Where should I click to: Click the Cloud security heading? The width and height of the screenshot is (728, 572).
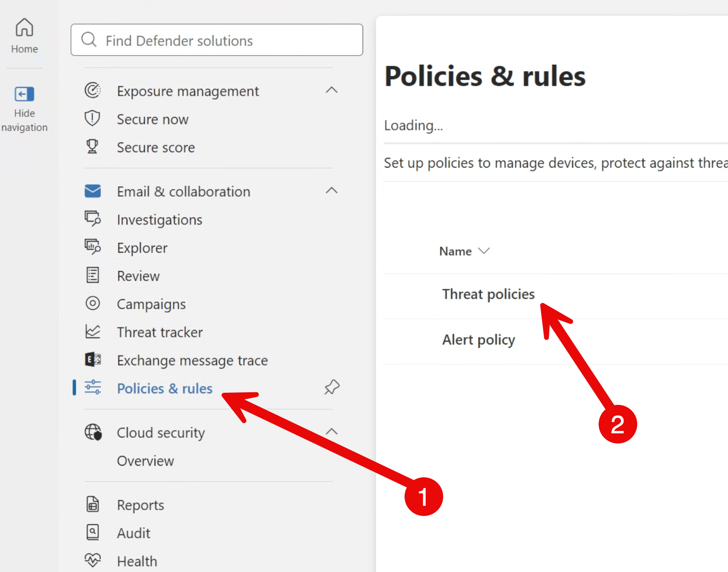(x=161, y=433)
